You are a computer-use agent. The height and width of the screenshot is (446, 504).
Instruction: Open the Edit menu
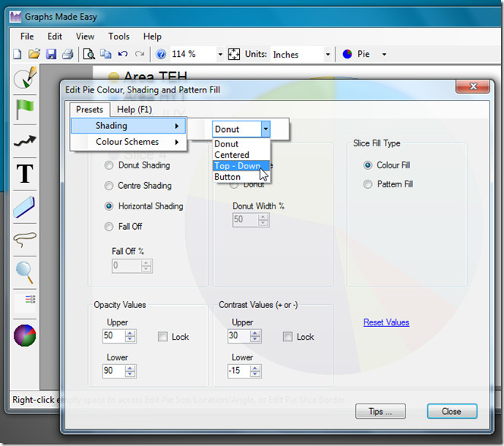[55, 36]
